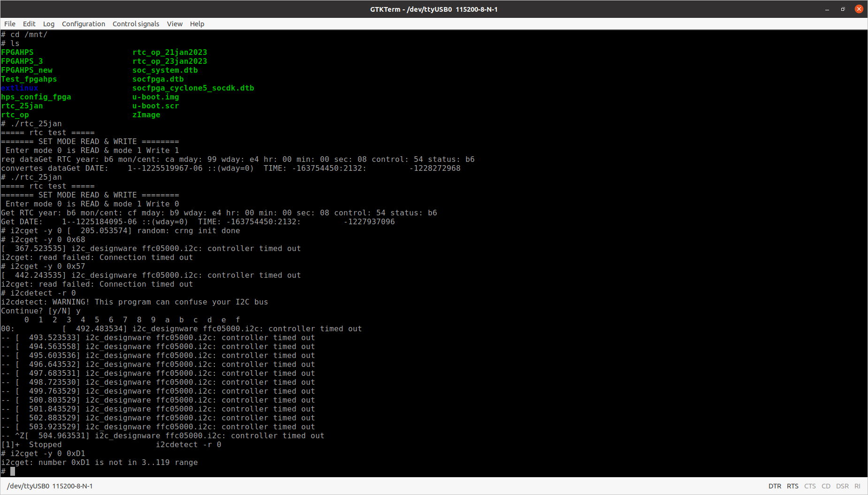Open the Log menu
The height and width of the screenshot is (495, 868).
(x=49, y=24)
